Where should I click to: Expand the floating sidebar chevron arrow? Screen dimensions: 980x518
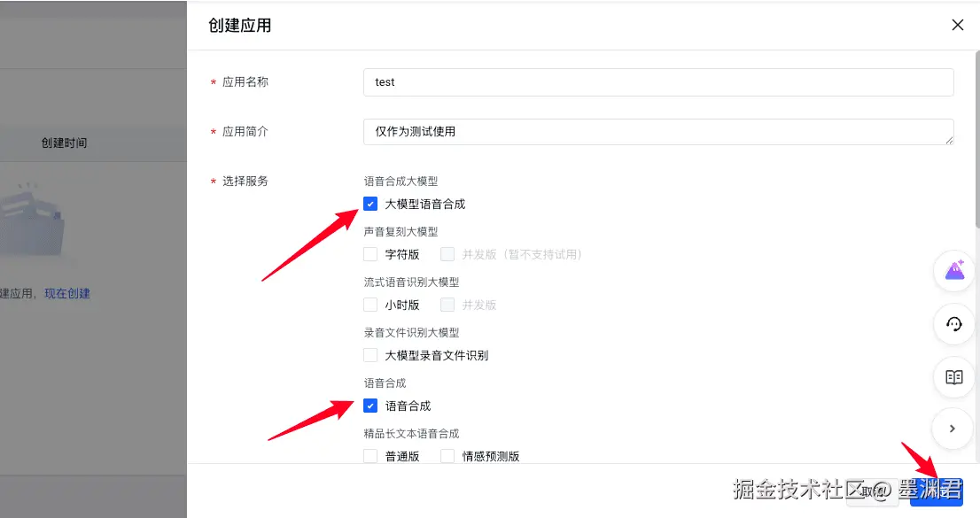coord(952,429)
